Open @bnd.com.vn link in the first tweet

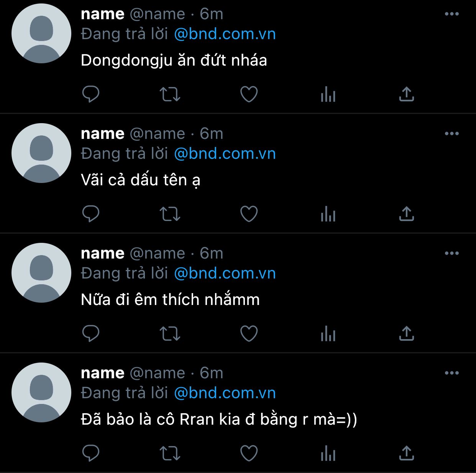(x=225, y=34)
